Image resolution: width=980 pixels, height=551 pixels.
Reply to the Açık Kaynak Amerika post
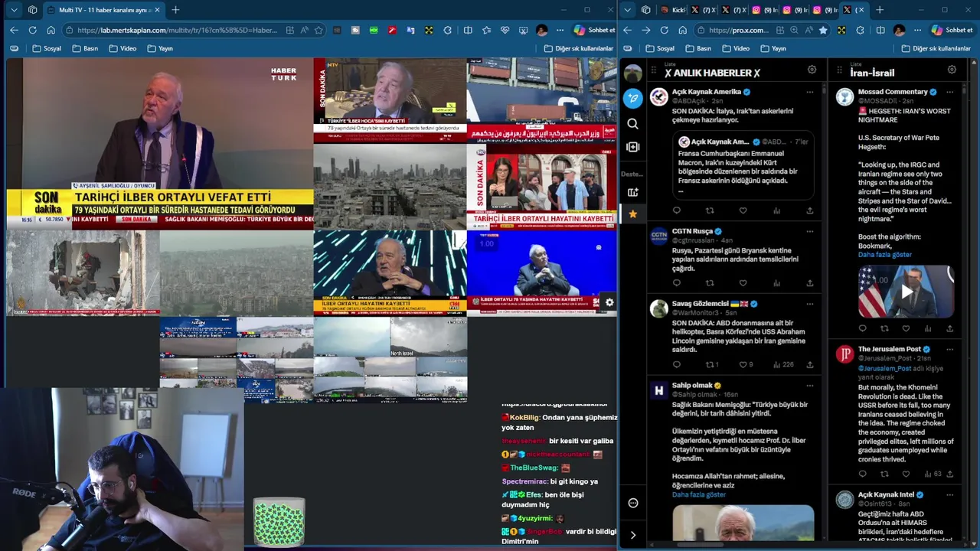[676, 210]
